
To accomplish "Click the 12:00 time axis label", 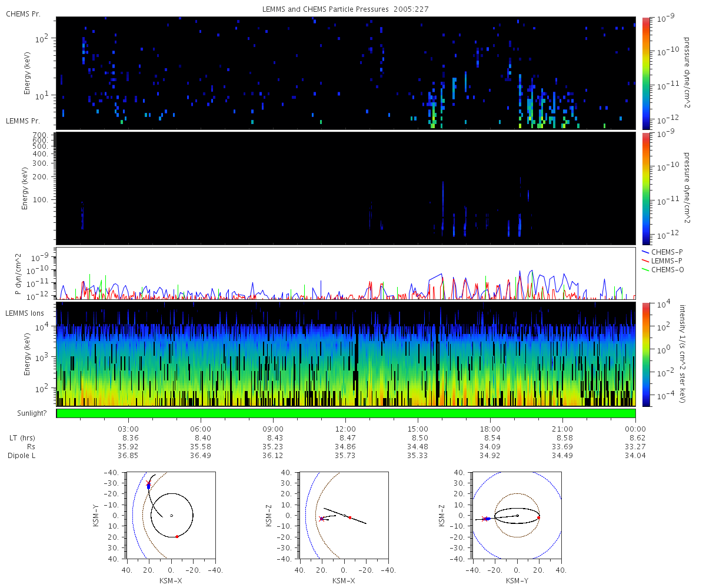I will [345, 429].
